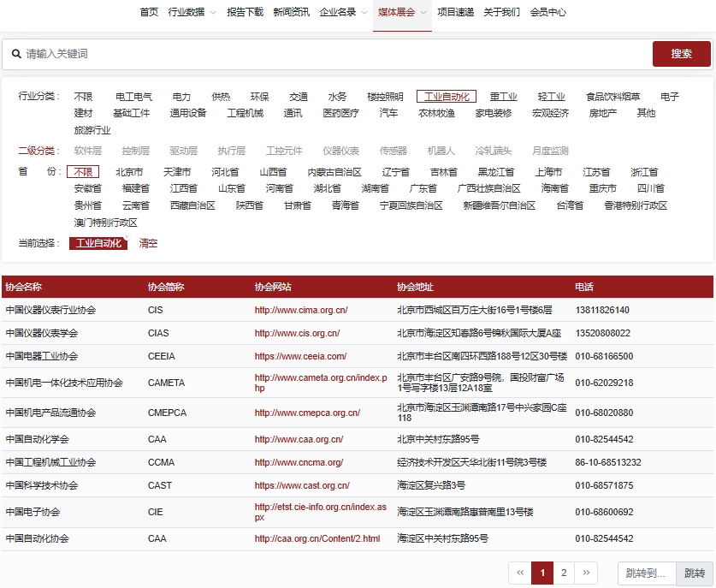Click abbreviation CMEPCA cell
The width and height of the screenshot is (716, 588).
click(x=167, y=413)
